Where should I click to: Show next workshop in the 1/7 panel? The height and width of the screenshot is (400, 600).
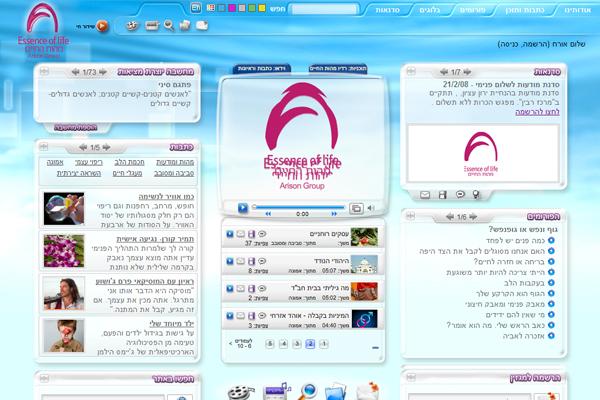click(x=467, y=72)
